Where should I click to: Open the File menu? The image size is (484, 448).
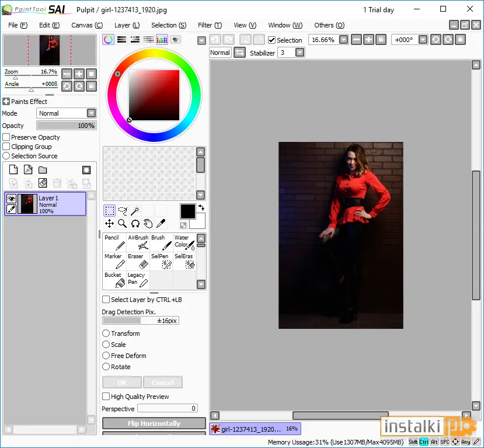pos(18,25)
